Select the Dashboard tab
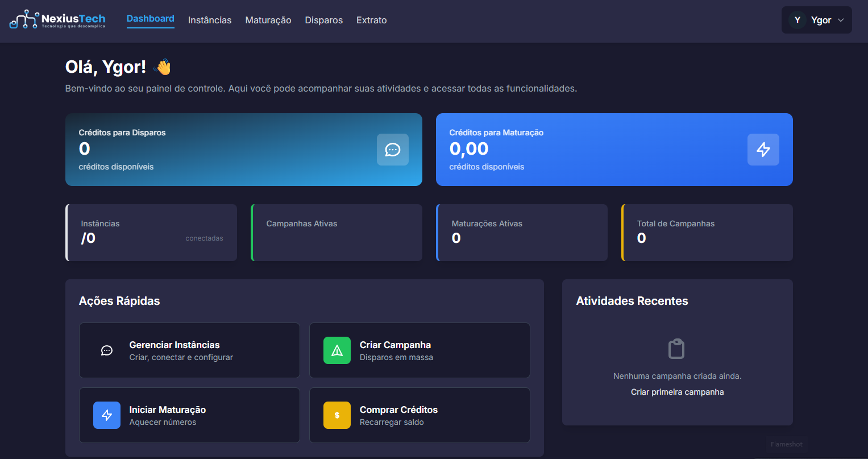This screenshot has height=459, width=868. (150, 18)
